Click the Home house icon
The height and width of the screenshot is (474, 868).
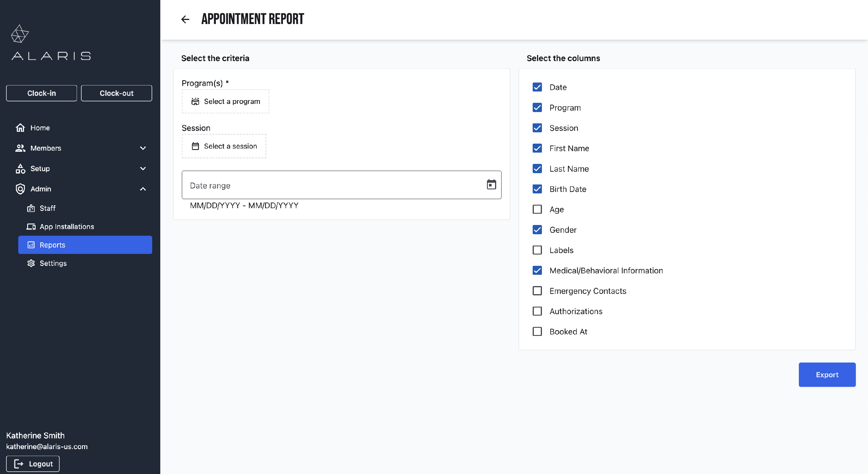20,128
